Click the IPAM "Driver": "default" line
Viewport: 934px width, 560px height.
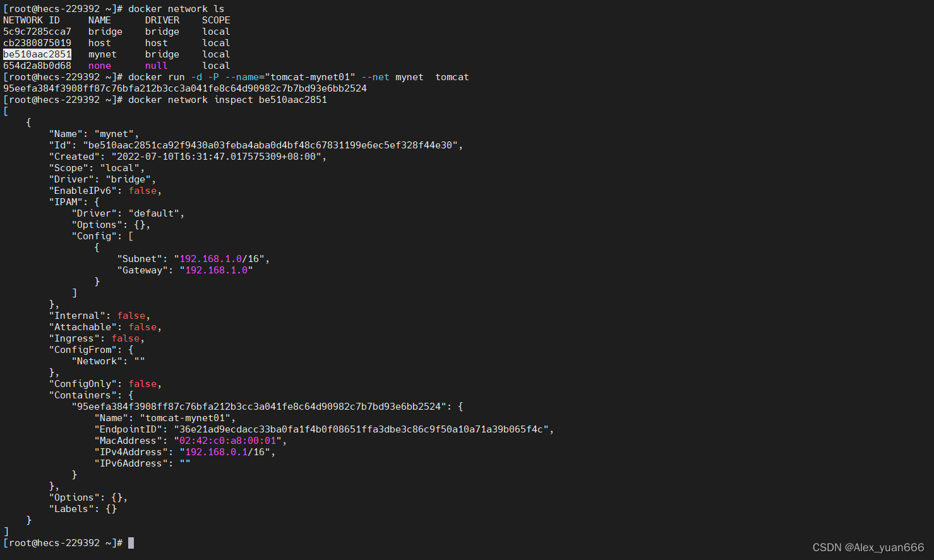128,213
